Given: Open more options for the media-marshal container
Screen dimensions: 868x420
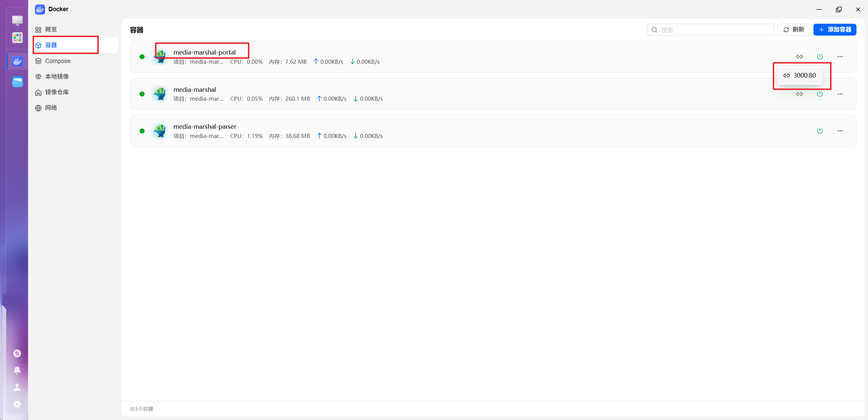Looking at the screenshot, I should coord(840,94).
